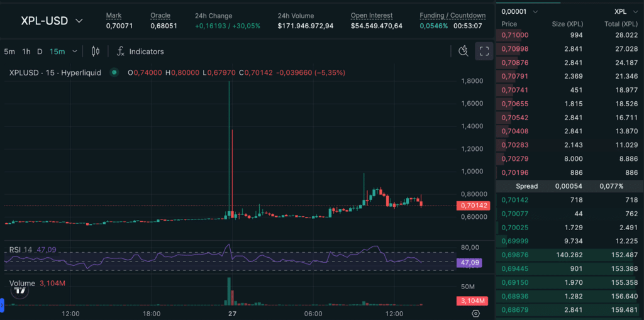Image resolution: width=644 pixels, height=320 pixels.
Task: Select bid price 0,69876 in order book
Action: point(515,255)
